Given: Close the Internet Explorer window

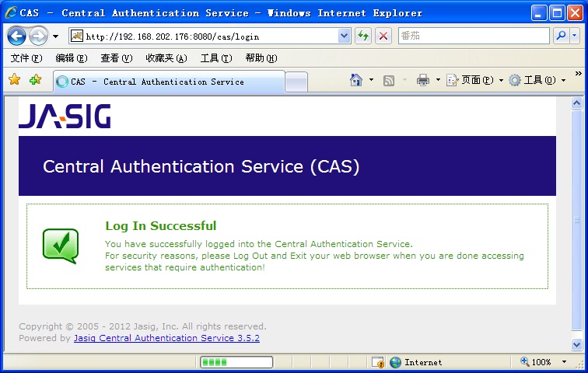Looking at the screenshot, I should point(575,13).
